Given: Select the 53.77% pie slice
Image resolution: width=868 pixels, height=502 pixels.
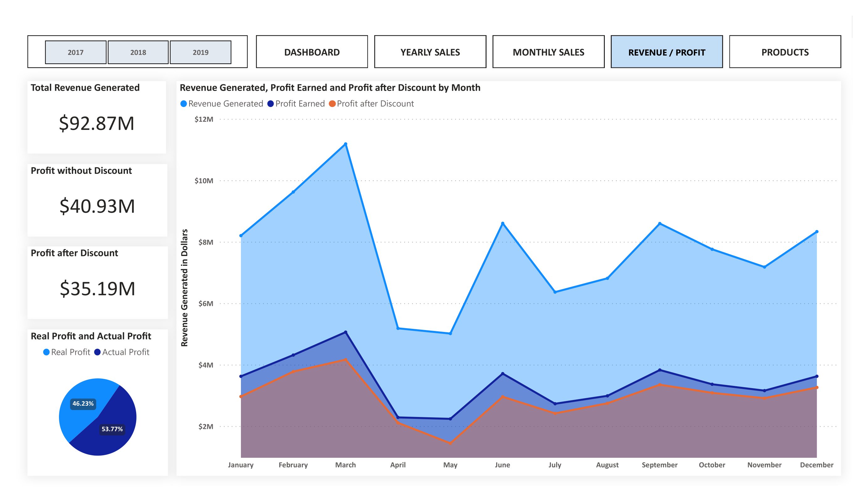Looking at the screenshot, I should pos(113,429).
